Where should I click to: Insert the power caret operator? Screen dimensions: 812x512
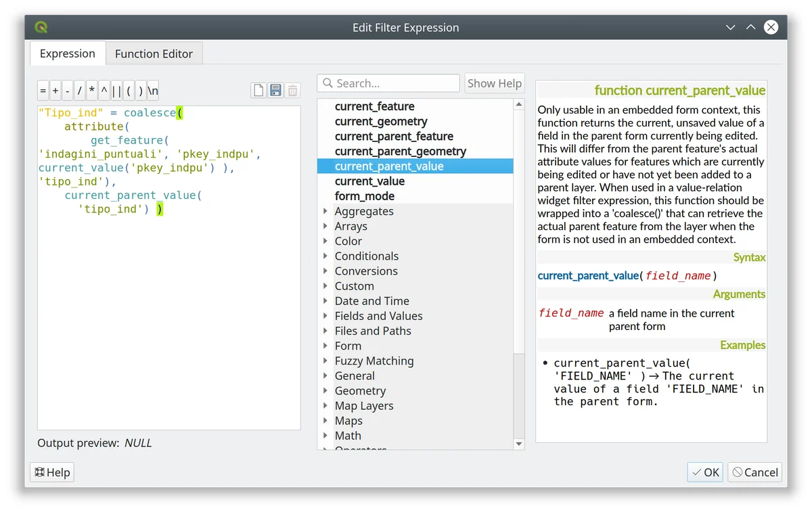pyautogui.click(x=104, y=91)
